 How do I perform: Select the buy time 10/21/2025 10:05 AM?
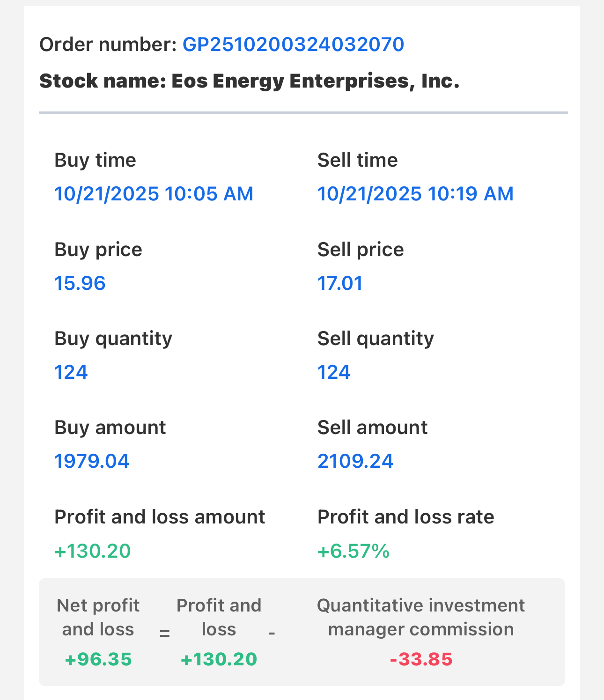coord(154,194)
